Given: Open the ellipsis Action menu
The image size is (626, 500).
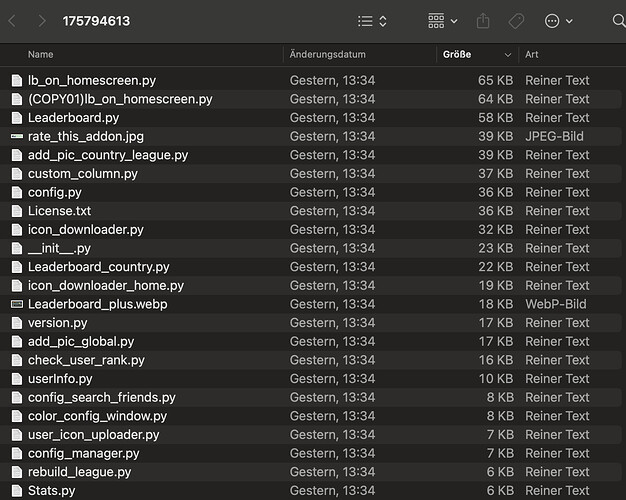Looking at the screenshot, I should pos(559,21).
